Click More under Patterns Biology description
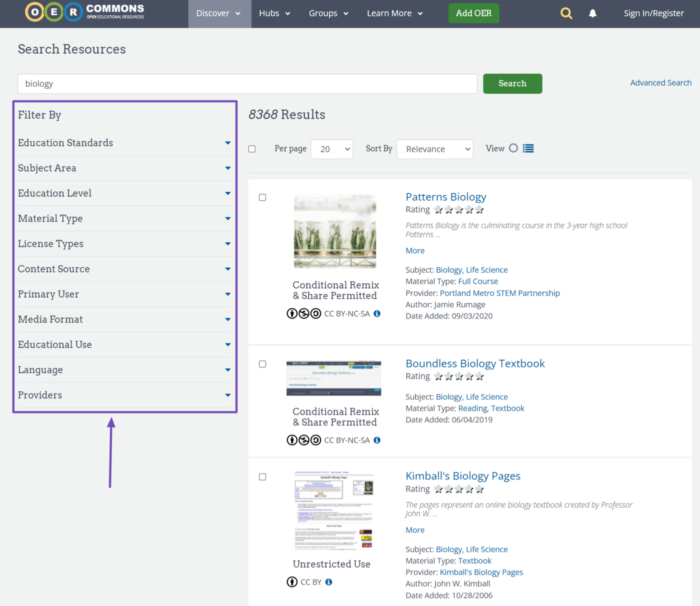 point(415,250)
